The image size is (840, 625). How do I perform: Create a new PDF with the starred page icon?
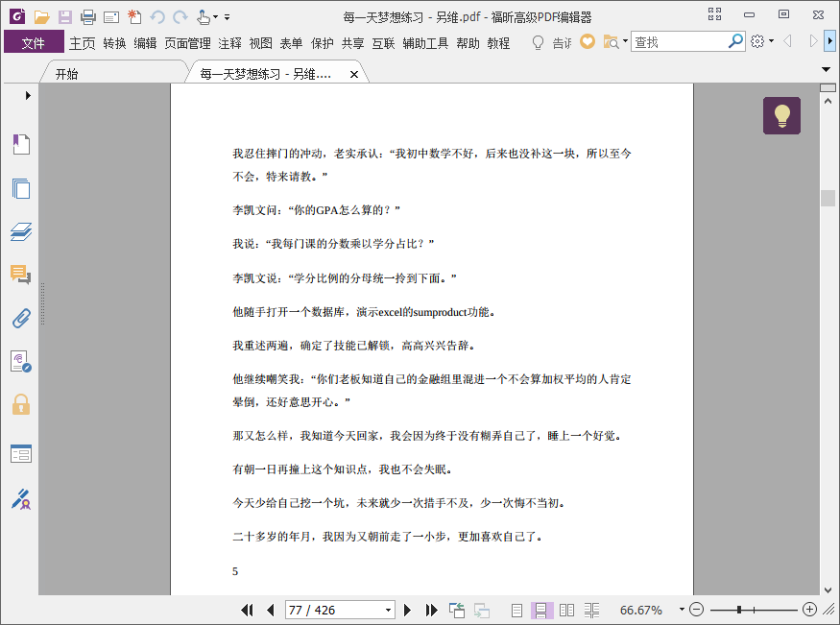pyautogui.click(x=134, y=17)
